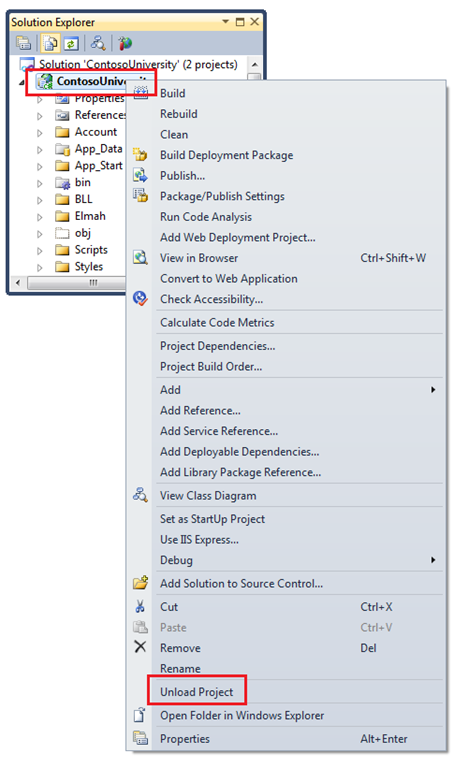
Task: Click the Build Deployment Package icon
Action: click(141, 155)
